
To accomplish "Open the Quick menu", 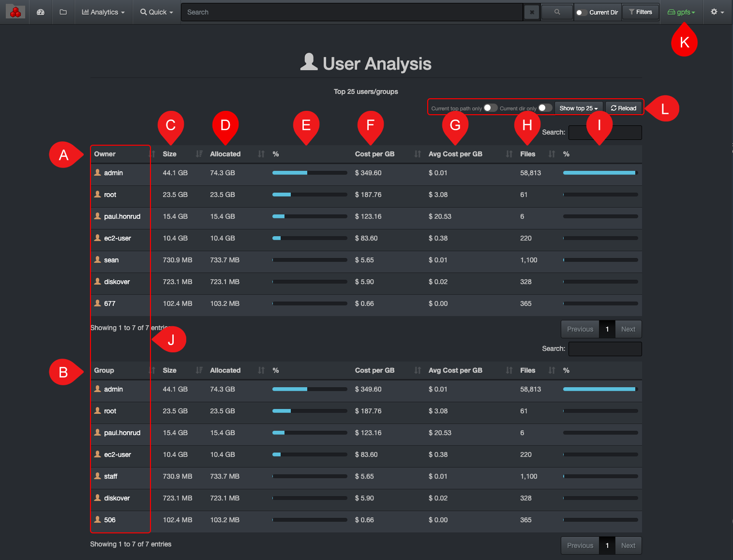I will 156,12.
